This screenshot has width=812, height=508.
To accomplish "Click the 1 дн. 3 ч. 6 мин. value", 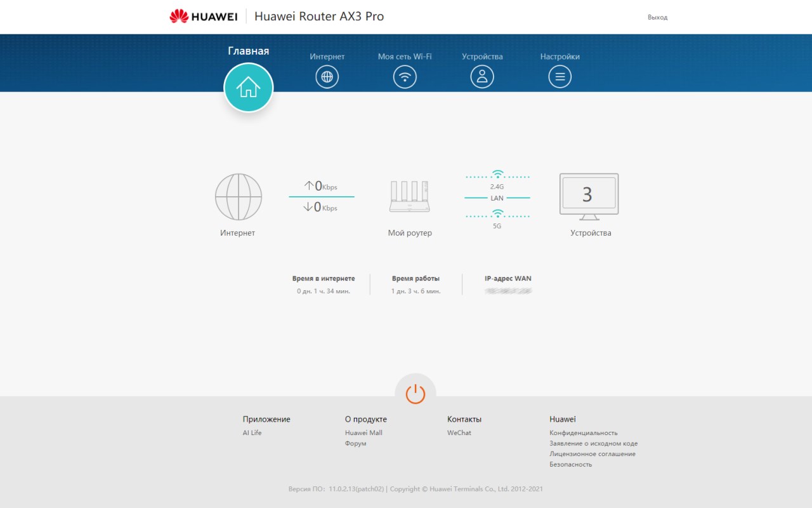I will 416,291.
